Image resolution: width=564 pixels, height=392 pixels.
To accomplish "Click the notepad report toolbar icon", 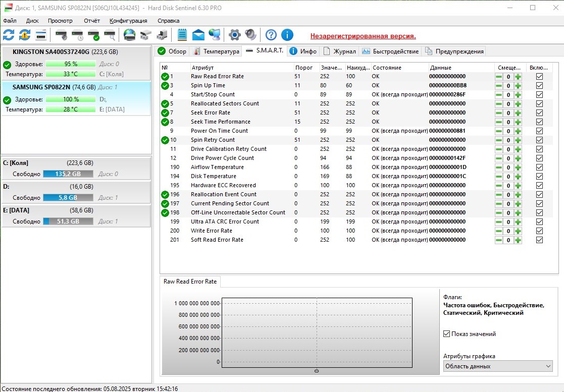I will pos(182,35).
